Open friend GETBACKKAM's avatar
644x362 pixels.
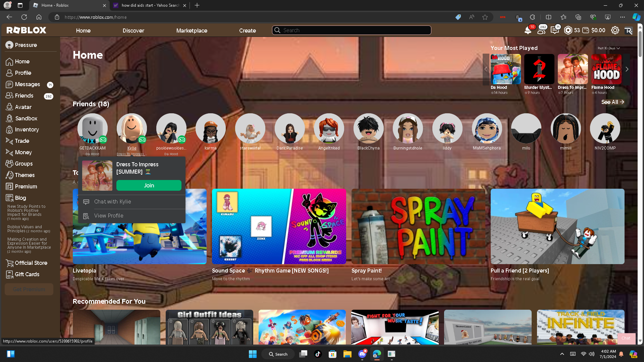click(93, 128)
